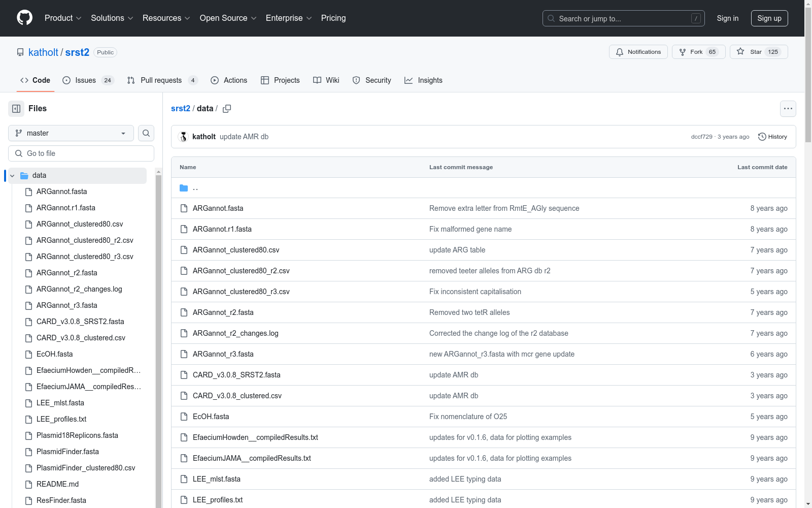Open the Security tab
The height and width of the screenshot is (508, 812).
(371, 80)
